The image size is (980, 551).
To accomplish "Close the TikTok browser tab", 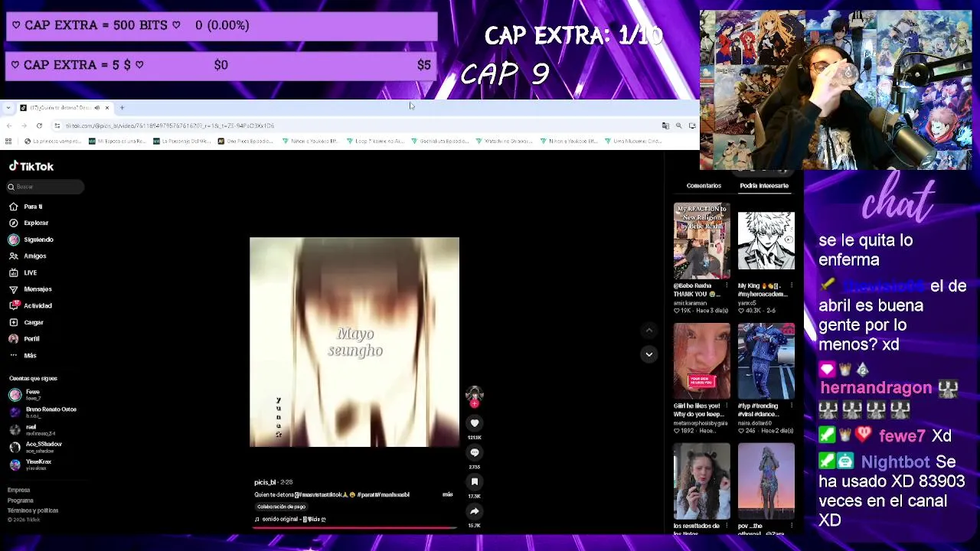I will click(x=107, y=108).
